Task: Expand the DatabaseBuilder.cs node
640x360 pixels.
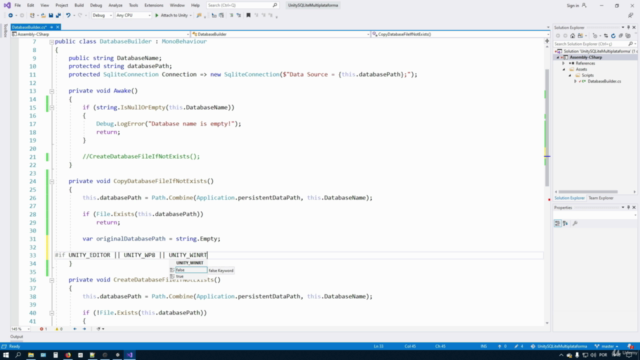Action: (x=576, y=81)
